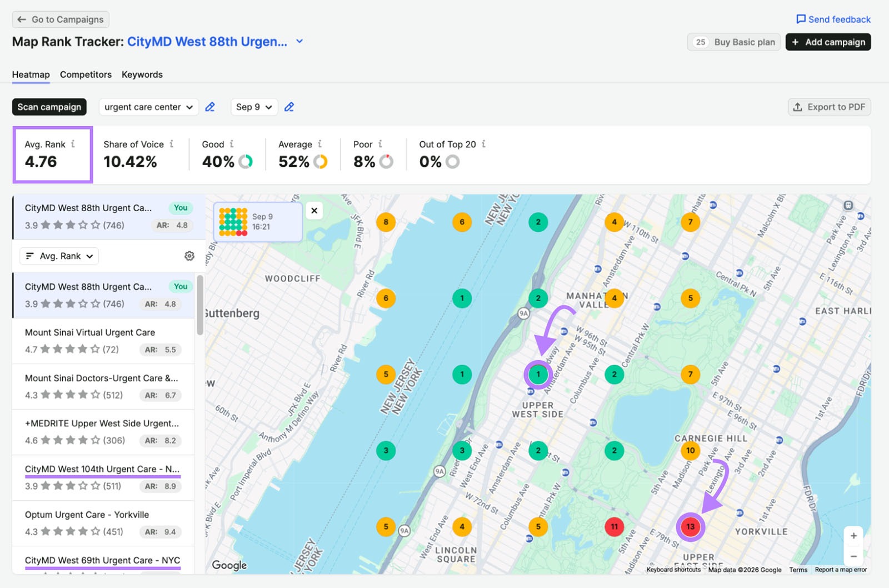
Task: Zoom in on the map
Action: tap(853, 536)
